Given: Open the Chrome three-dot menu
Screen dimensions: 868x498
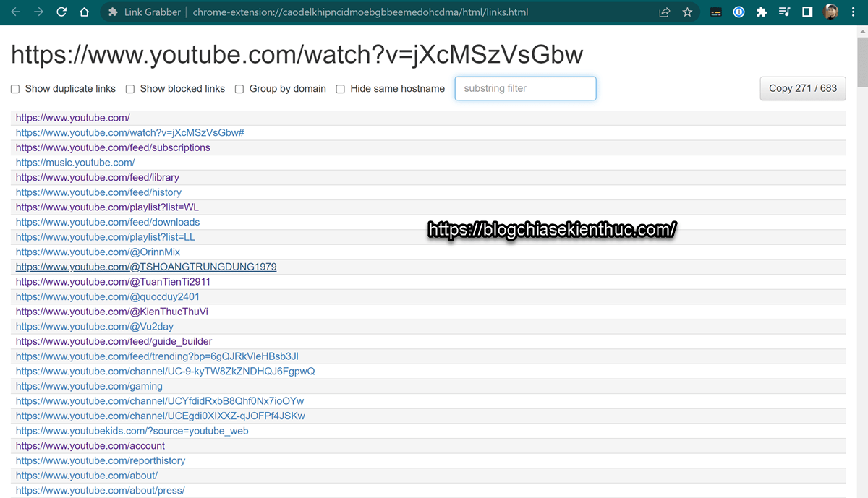Looking at the screenshot, I should pyautogui.click(x=854, y=12).
